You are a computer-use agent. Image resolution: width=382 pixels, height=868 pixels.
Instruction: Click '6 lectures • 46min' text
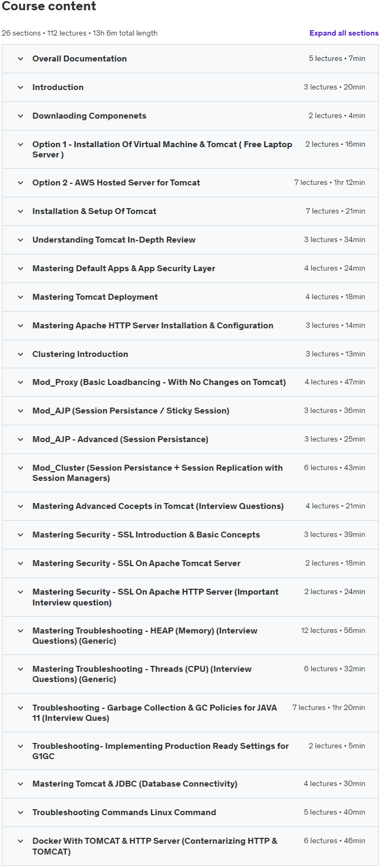click(x=335, y=841)
